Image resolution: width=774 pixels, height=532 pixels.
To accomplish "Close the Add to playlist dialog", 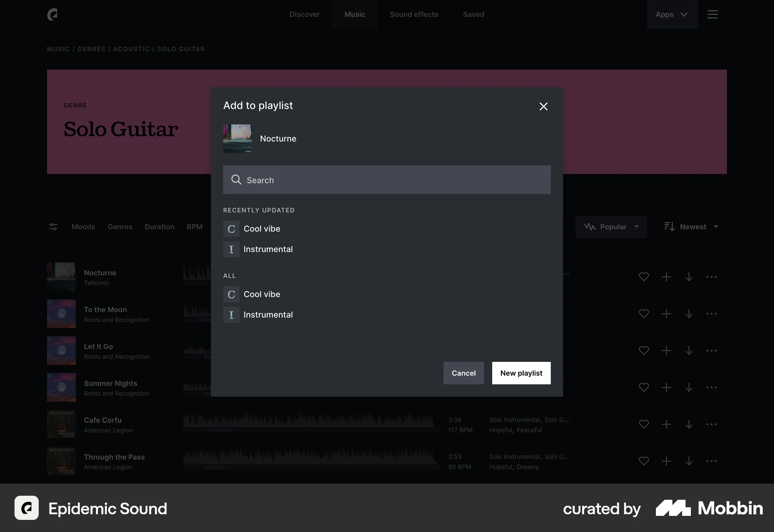I will tap(543, 106).
